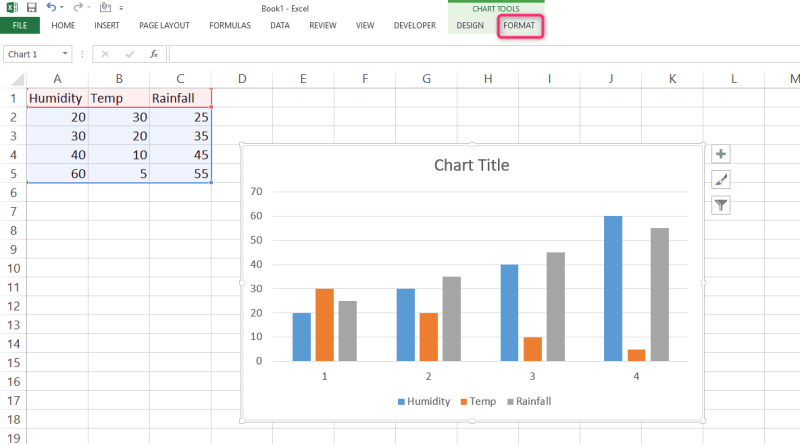The height and width of the screenshot is (444, 800).
Task: Click the Rainfall legend entry
Action: [529, 401]
